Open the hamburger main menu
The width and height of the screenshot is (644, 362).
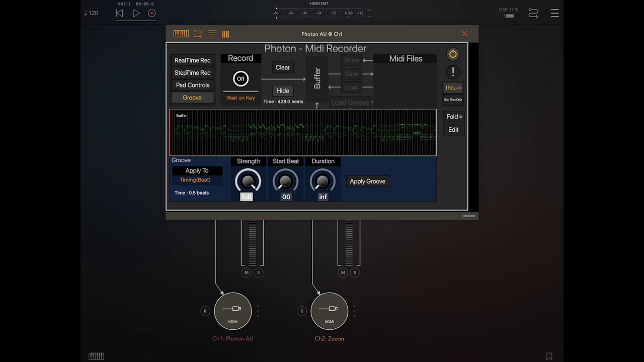coord(554,14)
